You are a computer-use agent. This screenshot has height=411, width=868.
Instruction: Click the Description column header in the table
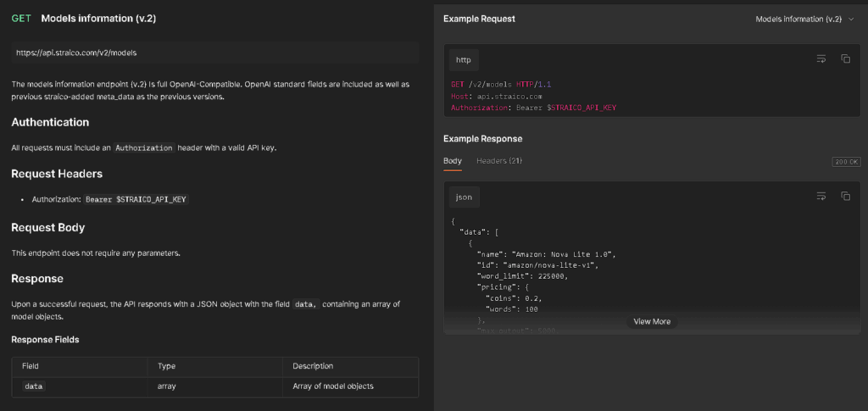313,366
